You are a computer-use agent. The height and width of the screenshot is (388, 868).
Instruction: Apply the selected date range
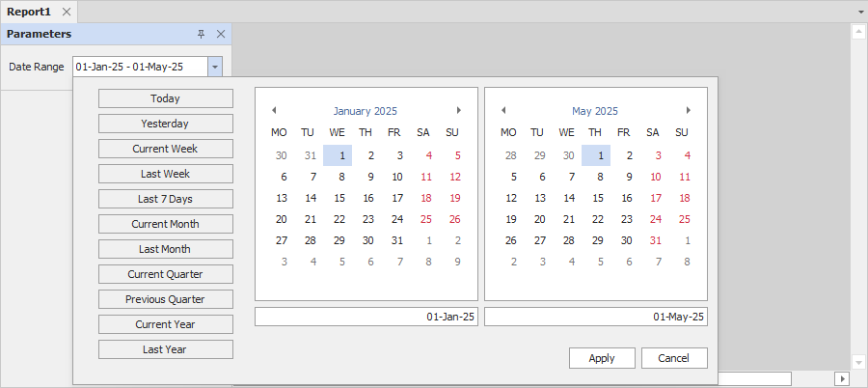[602, 358]
